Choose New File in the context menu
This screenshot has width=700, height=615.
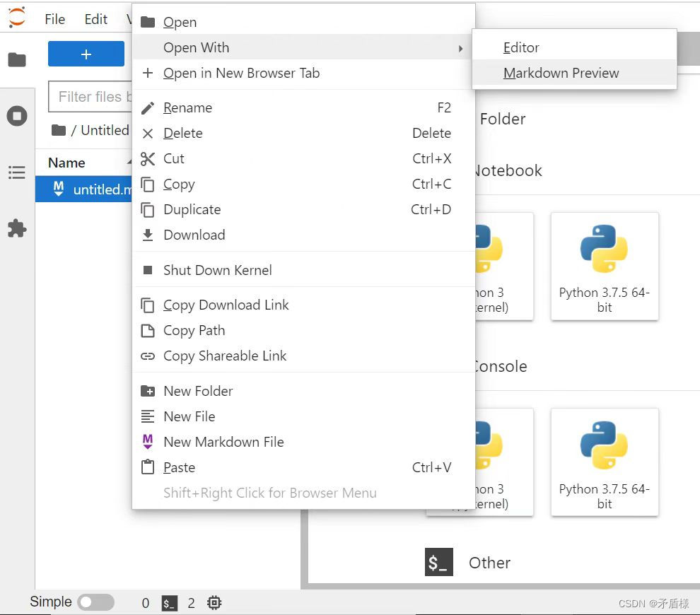(x=303, y=416)
